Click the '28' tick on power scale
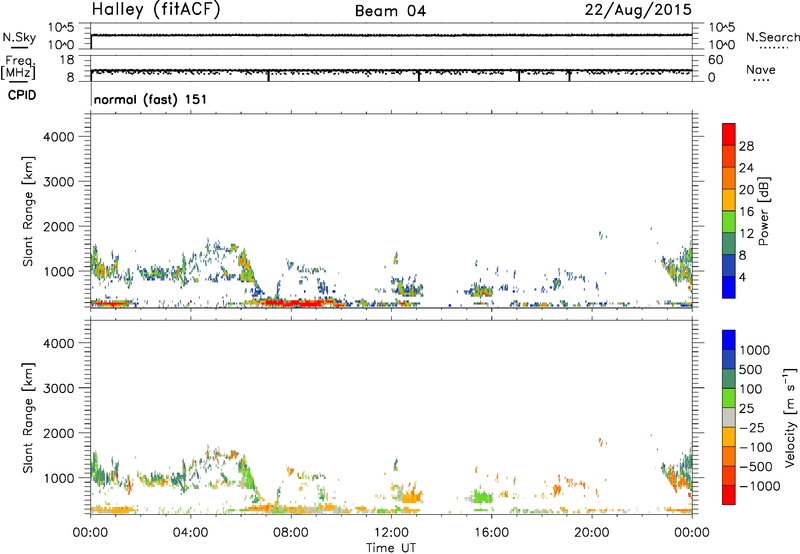 (x=746, y=146)
